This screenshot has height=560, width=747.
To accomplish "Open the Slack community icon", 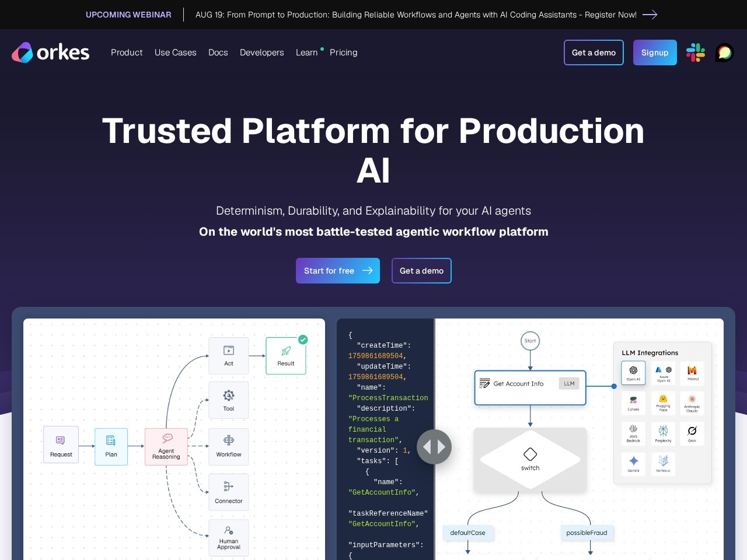I will click(x=696, y=52).
